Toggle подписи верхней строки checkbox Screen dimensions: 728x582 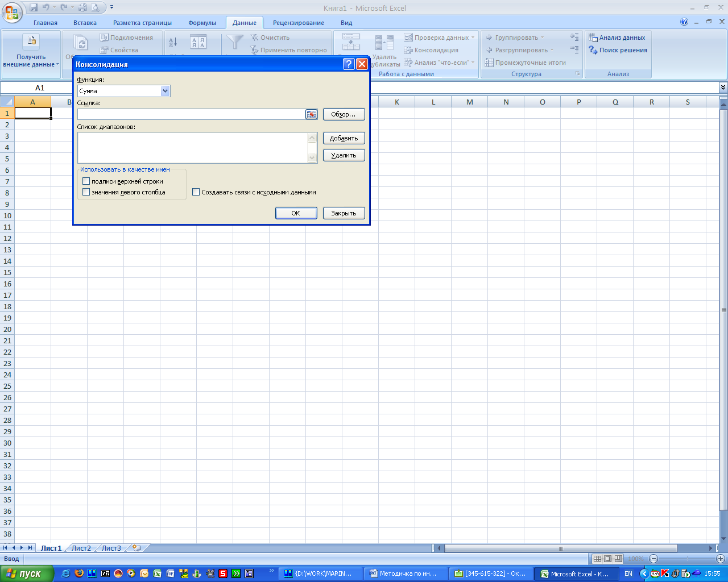tap(86, 181)
